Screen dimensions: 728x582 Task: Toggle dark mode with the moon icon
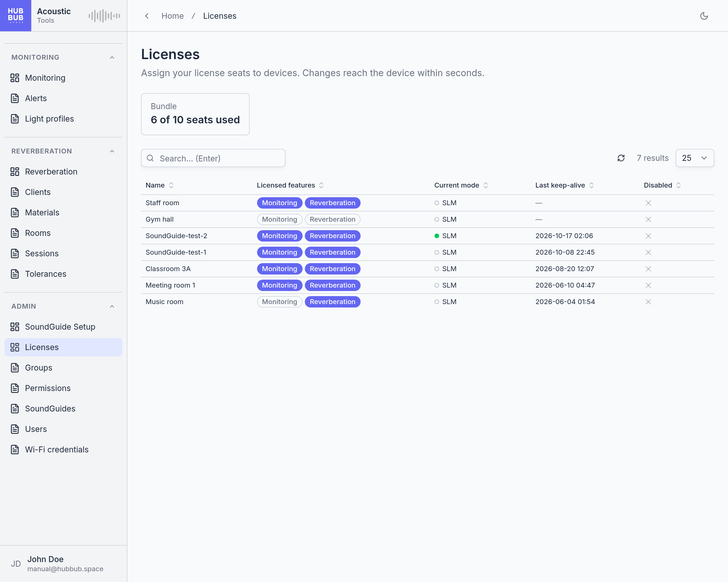click(704, 16)
